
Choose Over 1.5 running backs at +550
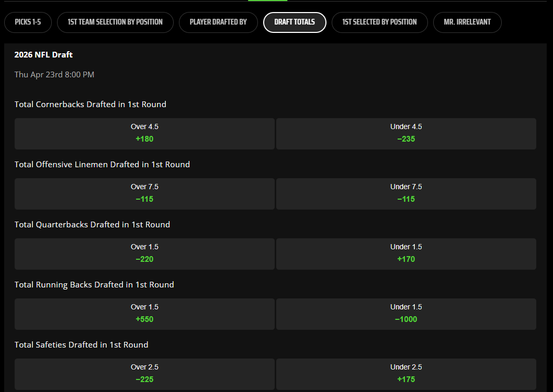point(144,314)
